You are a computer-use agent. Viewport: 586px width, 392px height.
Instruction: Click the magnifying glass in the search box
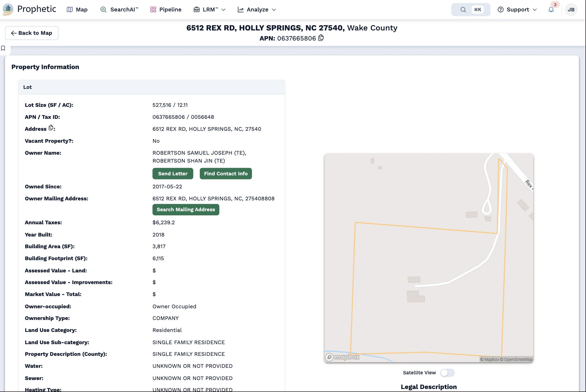[x=463, y=10]
